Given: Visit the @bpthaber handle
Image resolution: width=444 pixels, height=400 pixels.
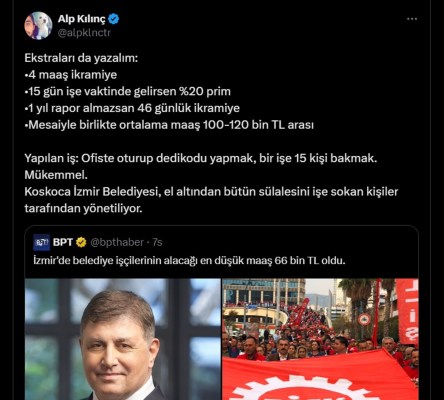Looking at the screenshot, I should click(x=117, y=242).
